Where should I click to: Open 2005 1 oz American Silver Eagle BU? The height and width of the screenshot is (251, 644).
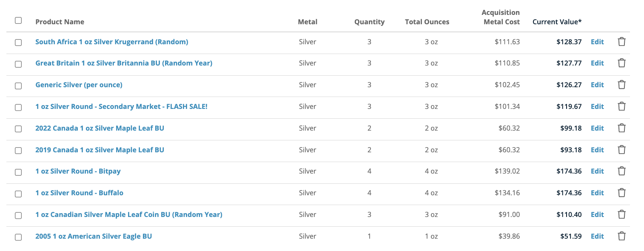pos(94,236)
